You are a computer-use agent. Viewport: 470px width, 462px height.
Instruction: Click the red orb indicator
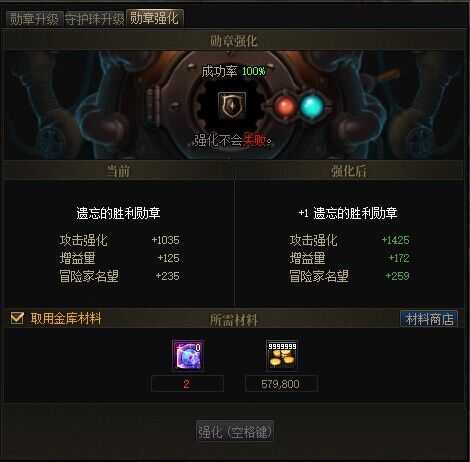[x=285, y=106]
